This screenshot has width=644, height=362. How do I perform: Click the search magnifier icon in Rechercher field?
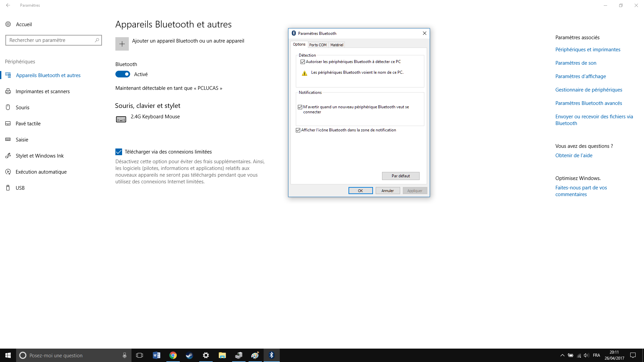[x=97, y=40]
